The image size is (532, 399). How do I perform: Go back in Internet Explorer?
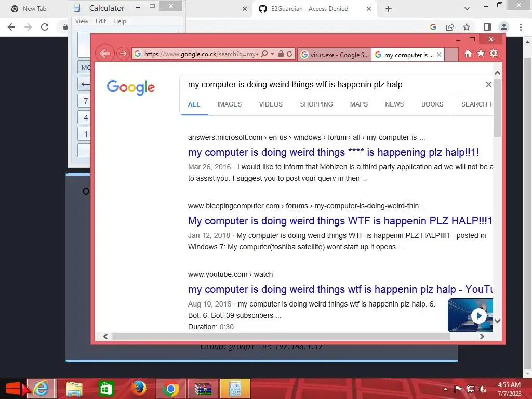(x=105, y=54)
